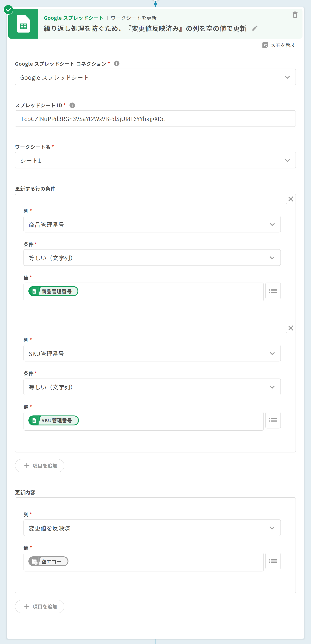Screen dimensions: 311x644
Task: Click info icon beside スプレッドシート ID
Action: pos(72,105)
